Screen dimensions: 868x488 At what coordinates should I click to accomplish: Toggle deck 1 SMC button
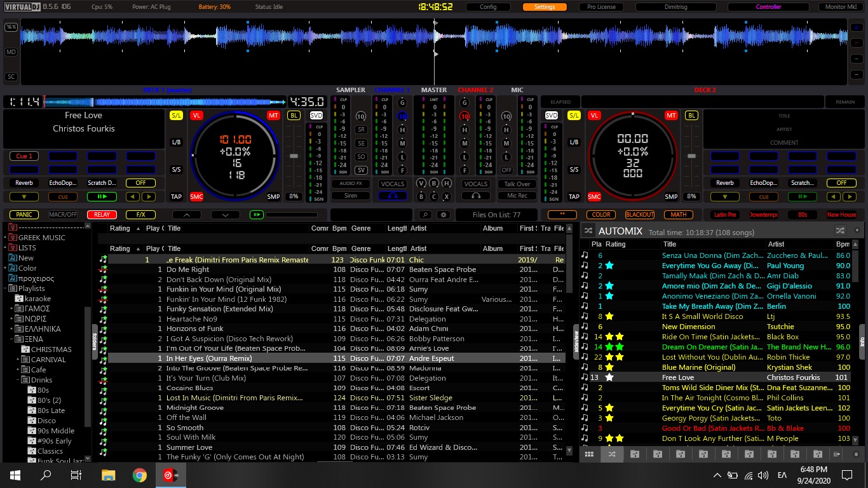196,197
